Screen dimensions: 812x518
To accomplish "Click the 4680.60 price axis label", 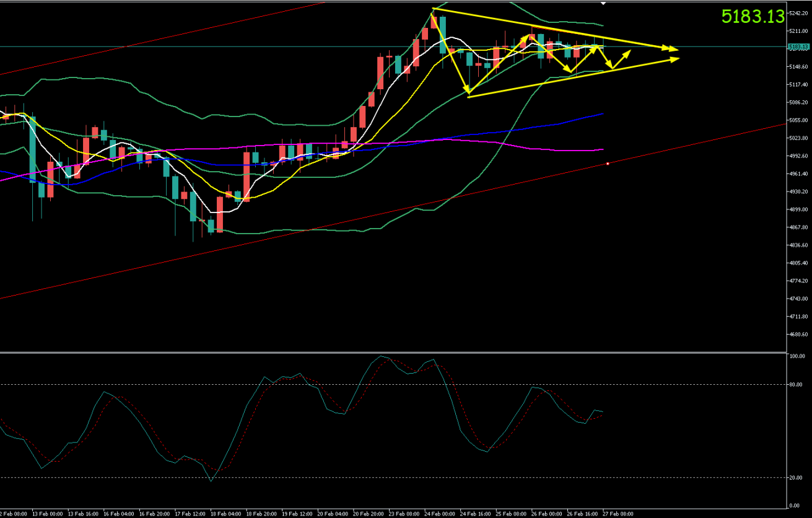I will click(x=798, y=335).
